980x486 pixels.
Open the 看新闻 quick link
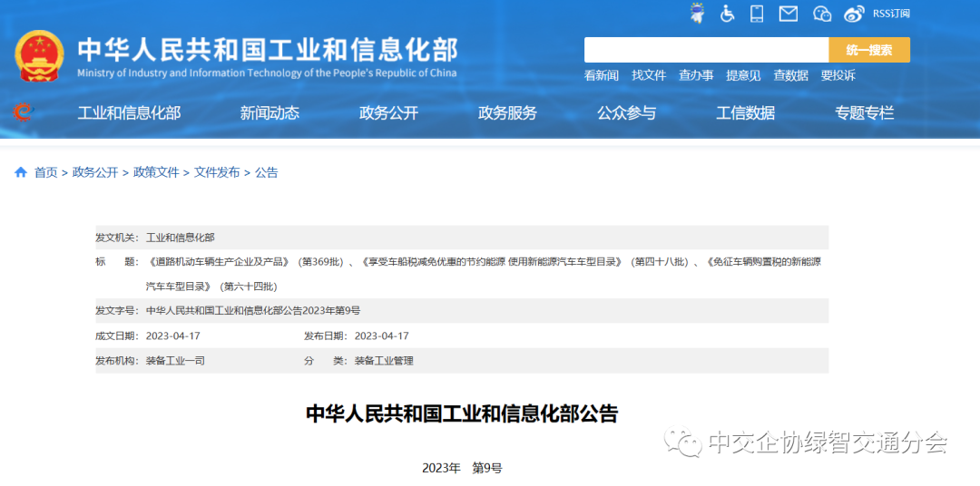(x=602, y=75)
